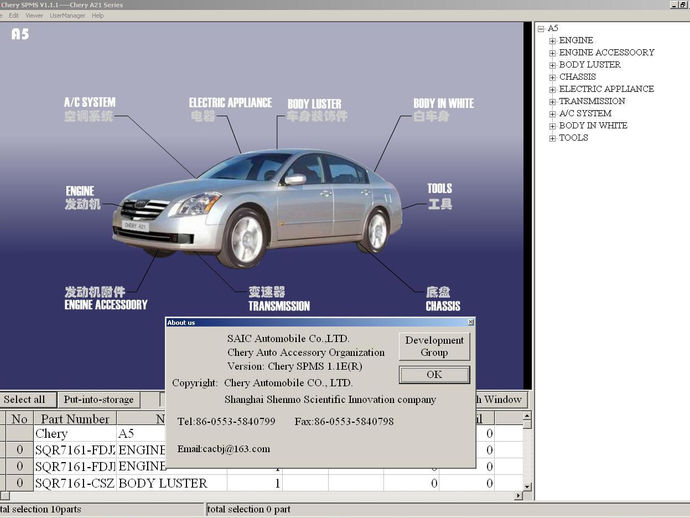The width and height of the screenshot is (690, 518).
Task: Select the Chery cell in parts table
Action: point(75,434)
